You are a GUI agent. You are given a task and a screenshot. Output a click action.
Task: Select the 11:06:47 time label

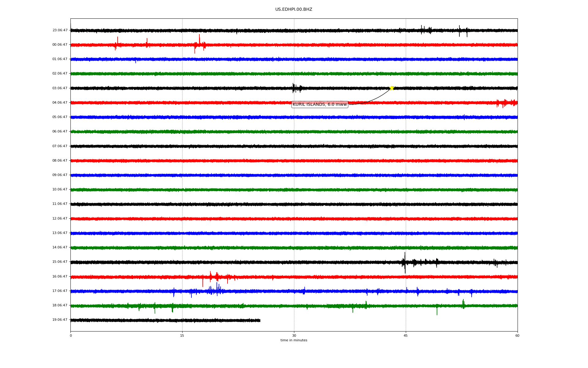click(60, 204)
